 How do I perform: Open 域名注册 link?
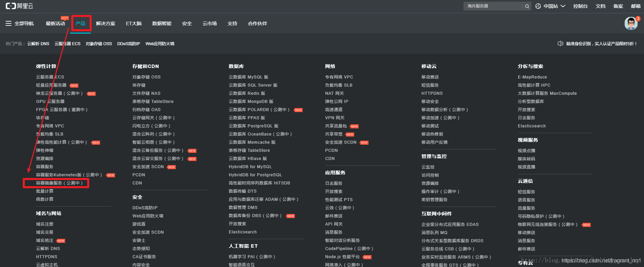click(x=45, y=224)
